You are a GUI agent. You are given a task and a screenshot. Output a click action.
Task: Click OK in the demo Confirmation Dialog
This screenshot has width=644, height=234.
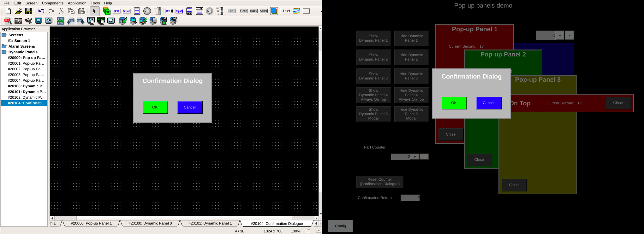coord(454,103)
